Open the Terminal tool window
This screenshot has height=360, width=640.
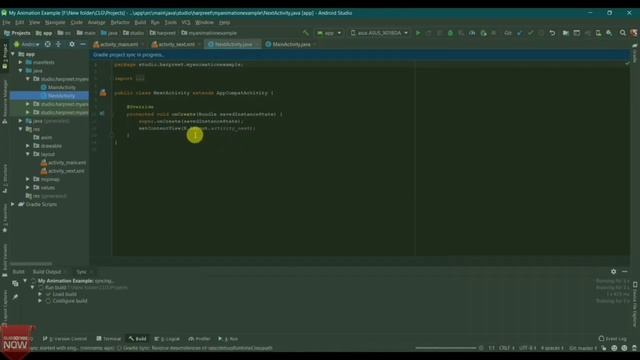(109, 339)
